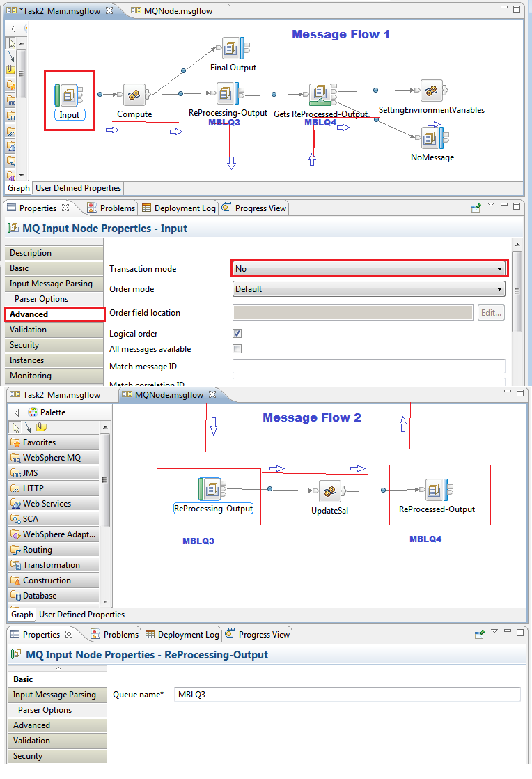Screen dimensions: 532x779
Task: Open the Transaction mode dropdown
Action: coord(369,269)
